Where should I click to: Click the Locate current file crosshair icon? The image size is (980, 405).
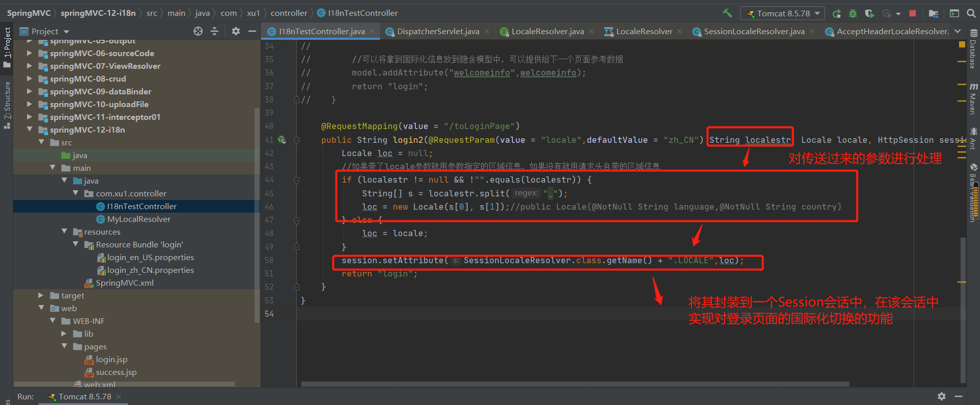[x=198, y=31]
